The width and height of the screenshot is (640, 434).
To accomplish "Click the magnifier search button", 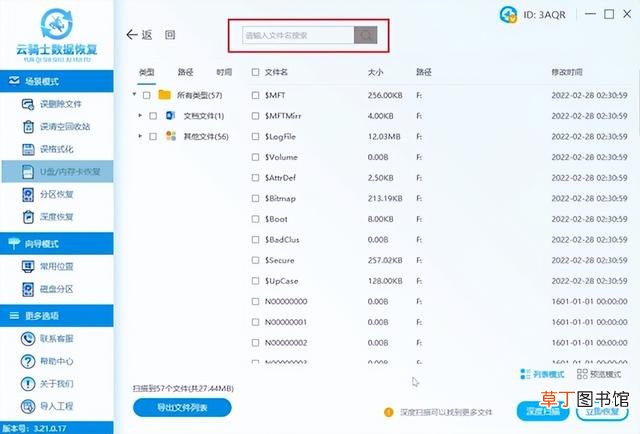I will pos(365,35).
